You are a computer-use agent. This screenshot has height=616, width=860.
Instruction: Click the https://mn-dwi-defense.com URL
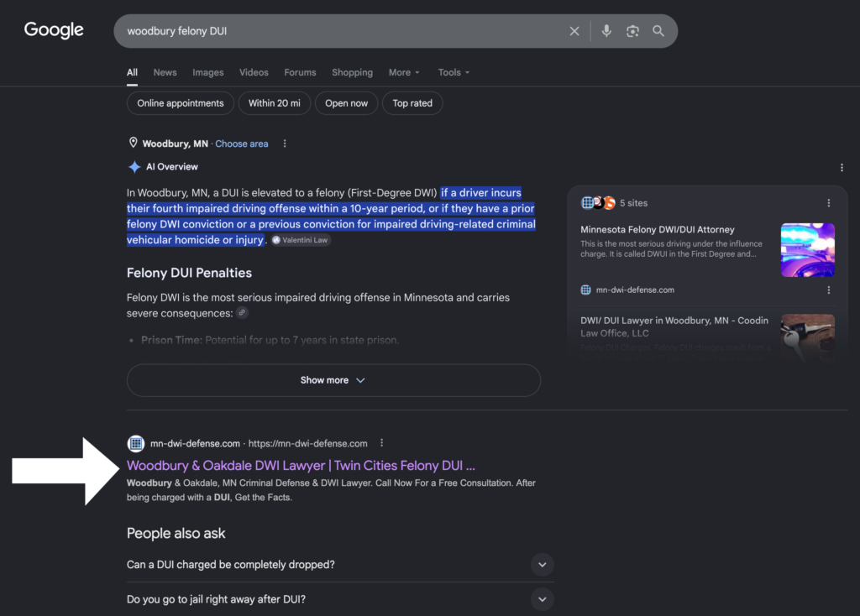(x=307, y=443)
